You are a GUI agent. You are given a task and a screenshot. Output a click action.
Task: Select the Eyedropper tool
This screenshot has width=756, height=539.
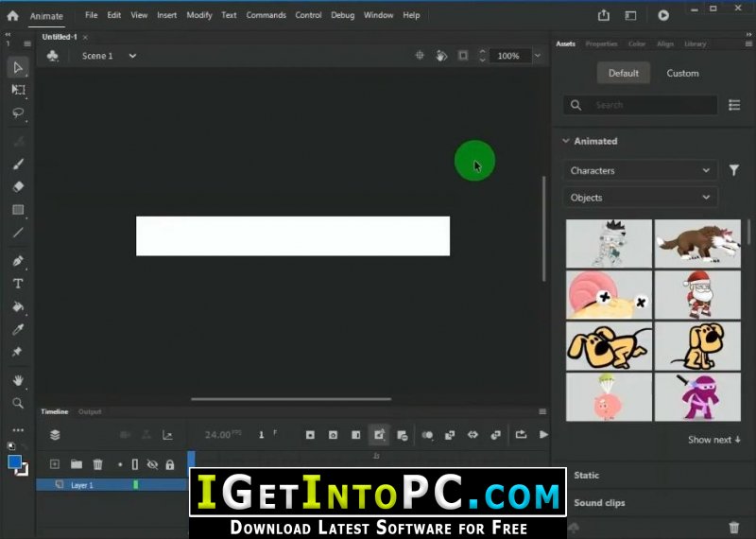pyautogui.click(x=18, y=330)
